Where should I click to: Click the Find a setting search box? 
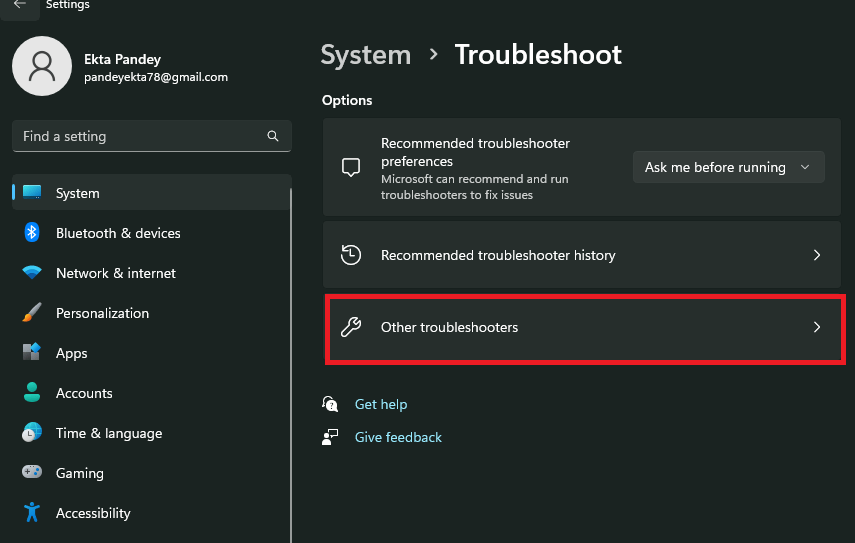[x=140, y=136]
